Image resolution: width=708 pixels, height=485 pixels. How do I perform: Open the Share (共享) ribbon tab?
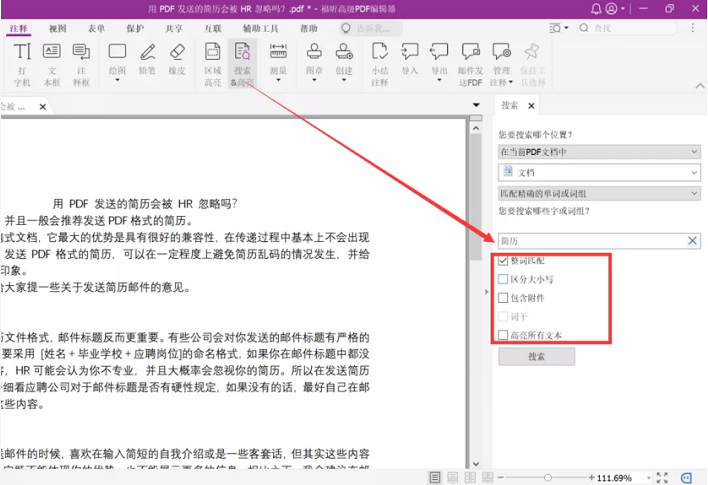tap(174, 28)
